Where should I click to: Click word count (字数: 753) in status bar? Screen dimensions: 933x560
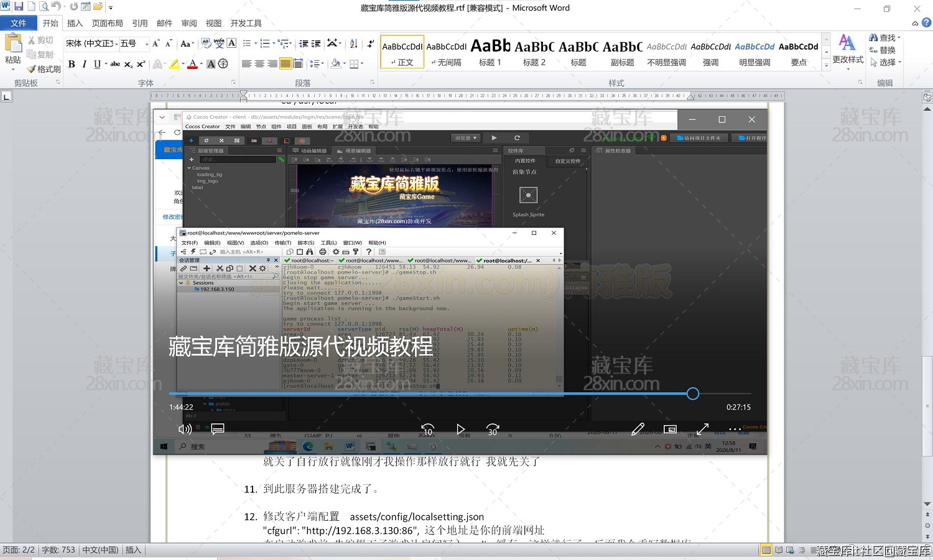pos(58,550)
